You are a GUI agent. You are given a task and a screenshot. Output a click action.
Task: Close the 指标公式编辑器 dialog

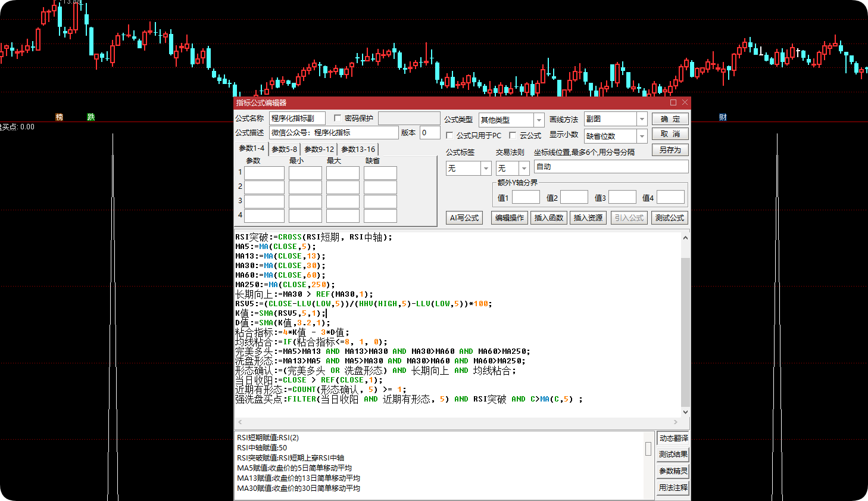point(685,102)
